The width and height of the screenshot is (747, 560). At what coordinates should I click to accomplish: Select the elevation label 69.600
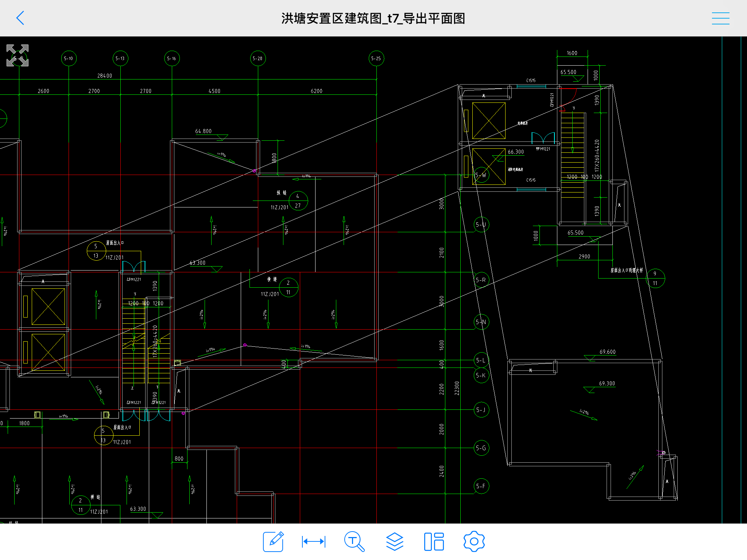pos(607,352)
